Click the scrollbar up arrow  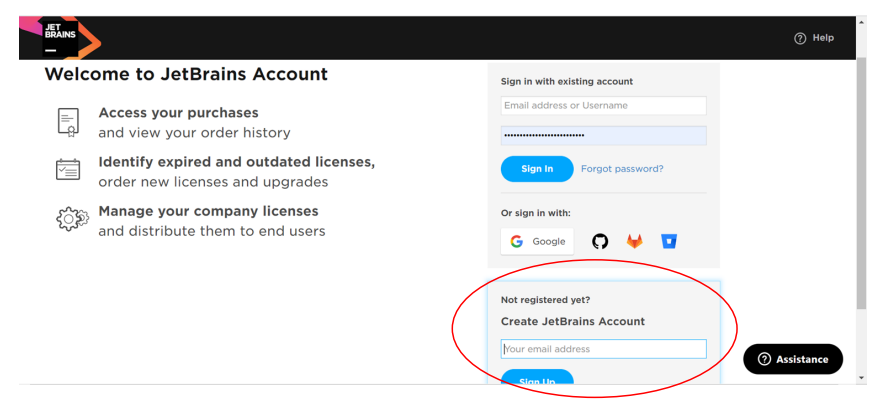[861, 22]
